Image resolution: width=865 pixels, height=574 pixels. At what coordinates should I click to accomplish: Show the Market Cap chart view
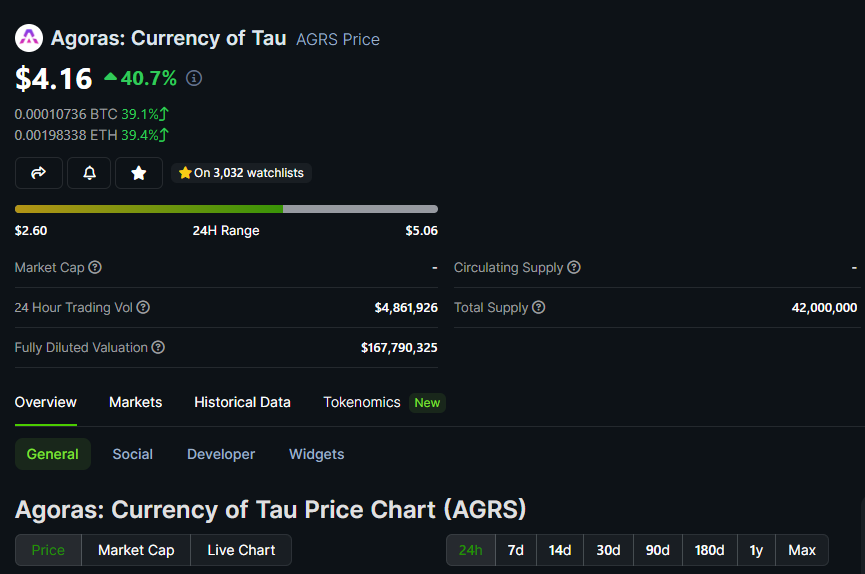(136, 550)
